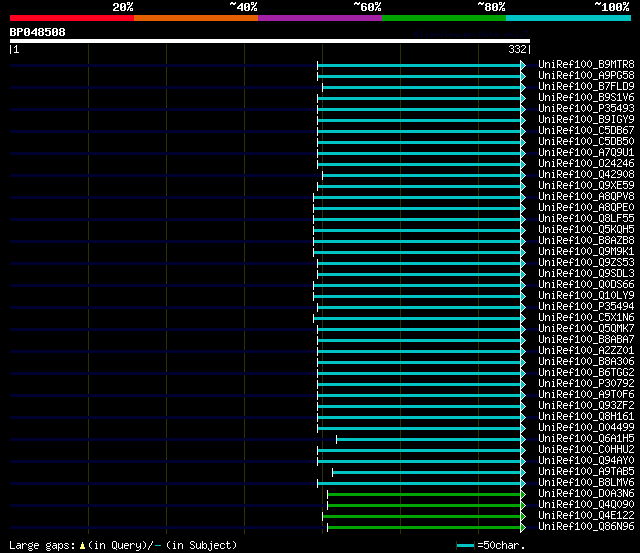Click UniRef100_Q4E122 label
Viewport: 640px width, 553px height.
[586, 516]
